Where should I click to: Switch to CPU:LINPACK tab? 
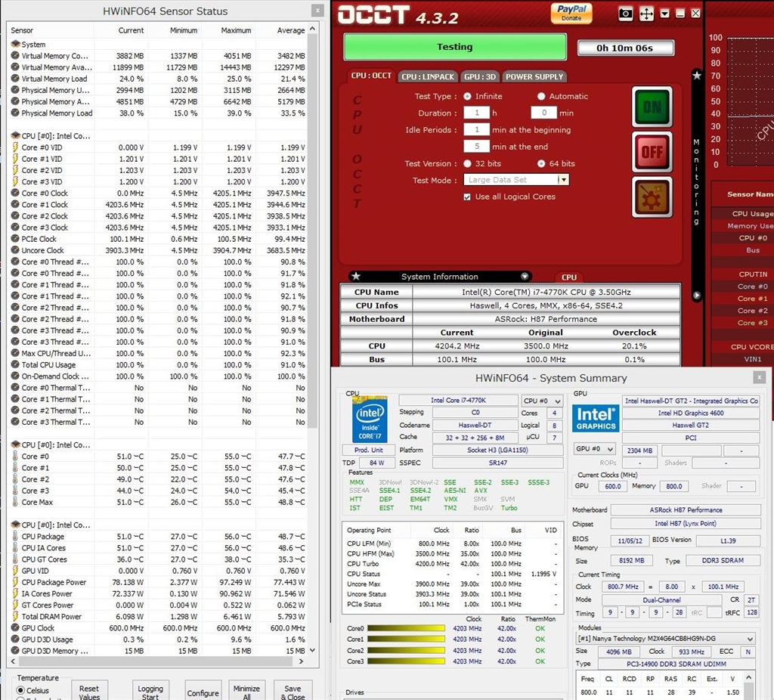[428, 76]
